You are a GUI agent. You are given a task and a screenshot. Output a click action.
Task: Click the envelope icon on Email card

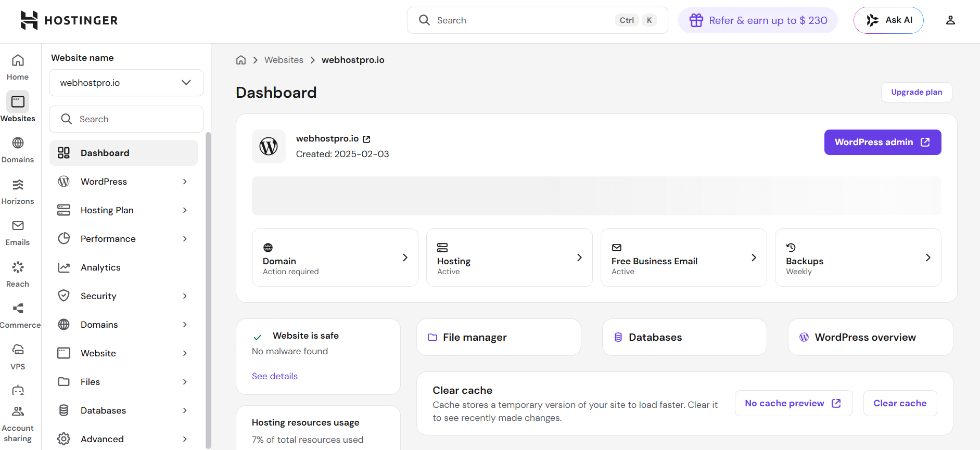[617, 248]
